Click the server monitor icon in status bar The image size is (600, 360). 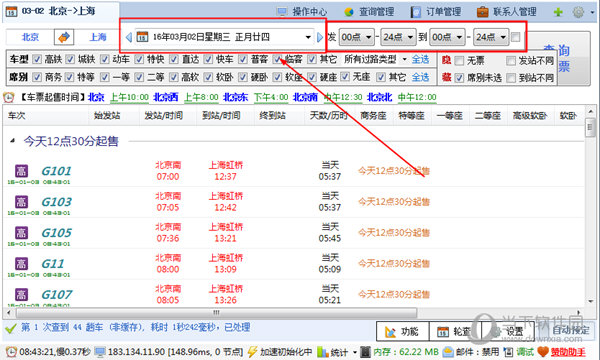tap(100, 352)
